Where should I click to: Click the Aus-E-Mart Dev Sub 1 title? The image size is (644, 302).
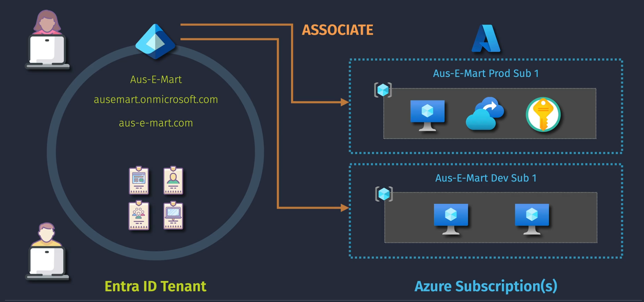(486, 178)
